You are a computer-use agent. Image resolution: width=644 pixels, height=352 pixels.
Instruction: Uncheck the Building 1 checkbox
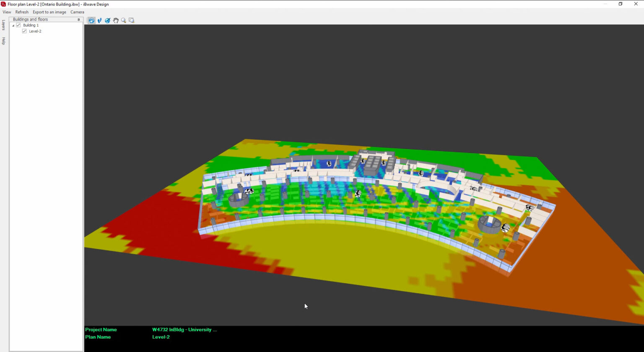(18, 25)
